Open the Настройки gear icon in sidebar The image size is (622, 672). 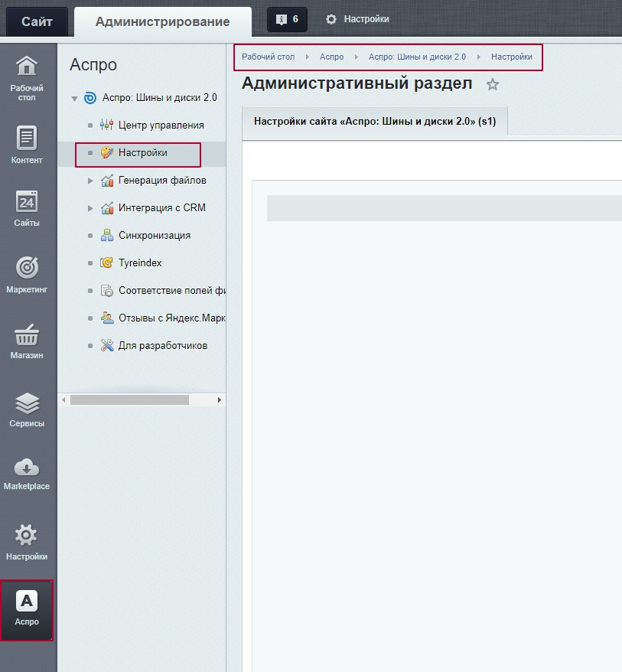point(27,535)
